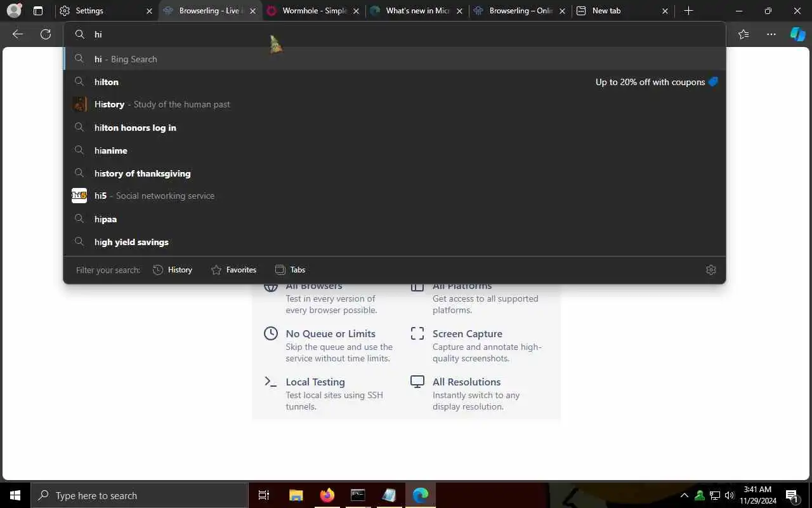Select 'hi - Bing Search' suggestion
The width and height of the screenshot is (812, 508).
click(x=395, y=59)
